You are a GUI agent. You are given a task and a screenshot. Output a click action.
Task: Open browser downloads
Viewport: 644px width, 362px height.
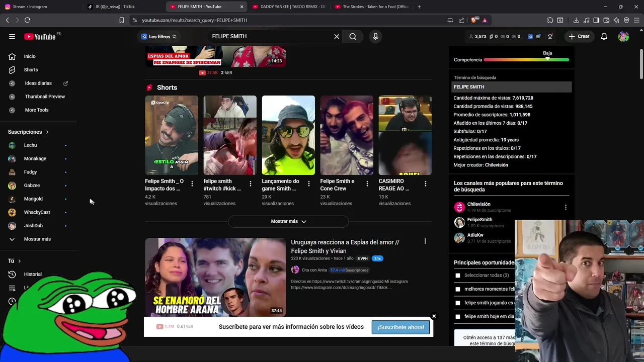[x=576, y=20]
